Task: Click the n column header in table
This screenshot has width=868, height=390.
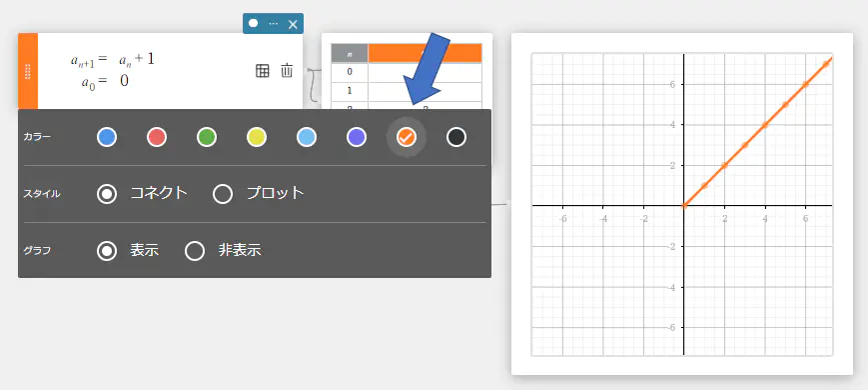Action: [350, 53]
